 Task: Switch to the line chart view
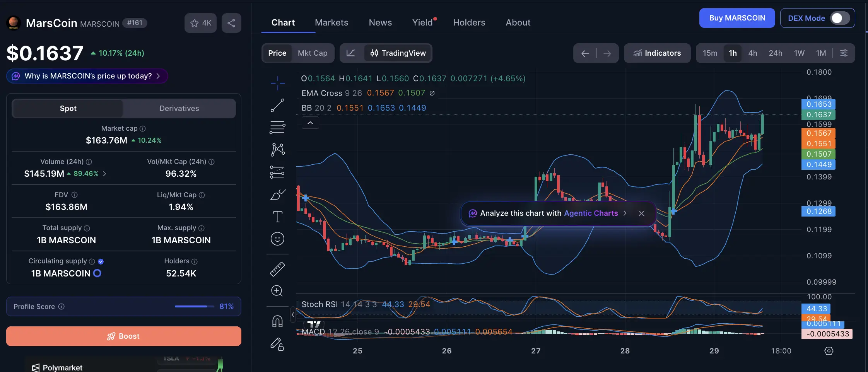[x=351, y=53]
